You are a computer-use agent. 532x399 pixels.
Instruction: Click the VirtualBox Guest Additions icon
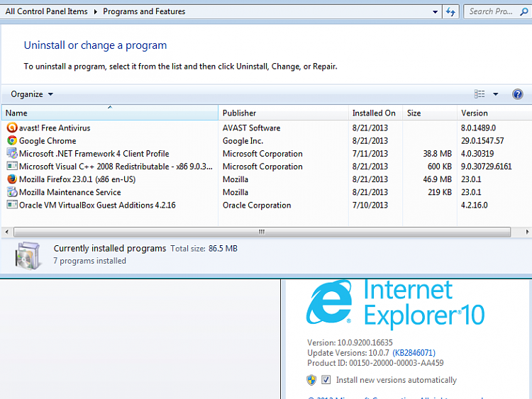pyautogui.click(x=12, y=205)
